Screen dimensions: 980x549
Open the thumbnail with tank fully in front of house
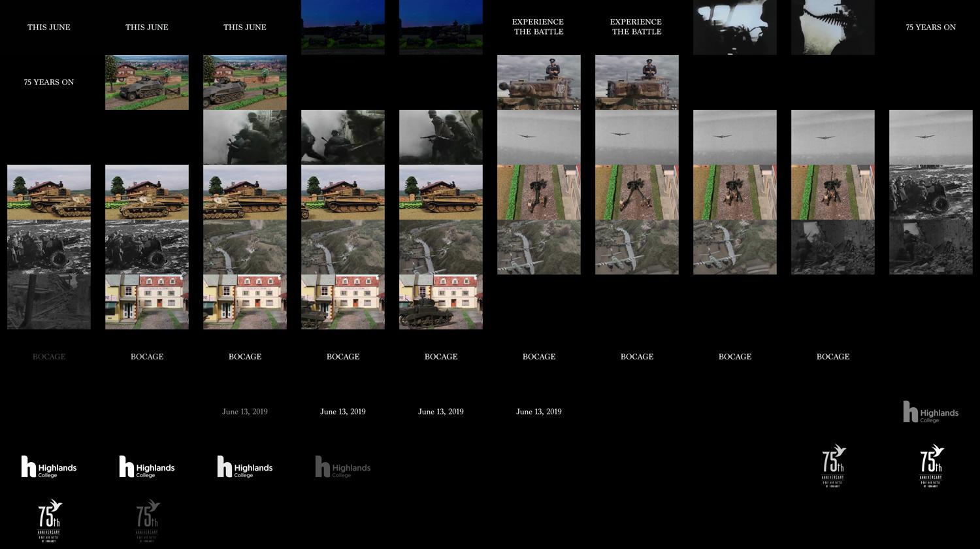point(441,302)
